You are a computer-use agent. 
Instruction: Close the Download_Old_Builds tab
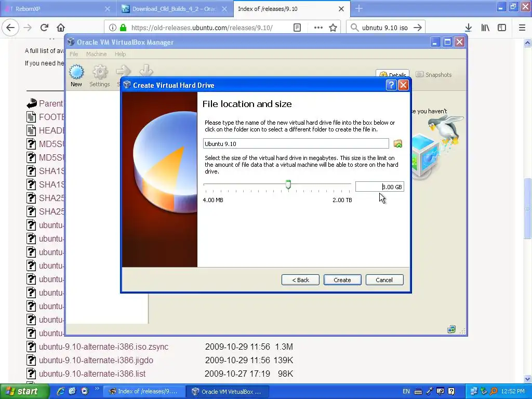[224, 9]
